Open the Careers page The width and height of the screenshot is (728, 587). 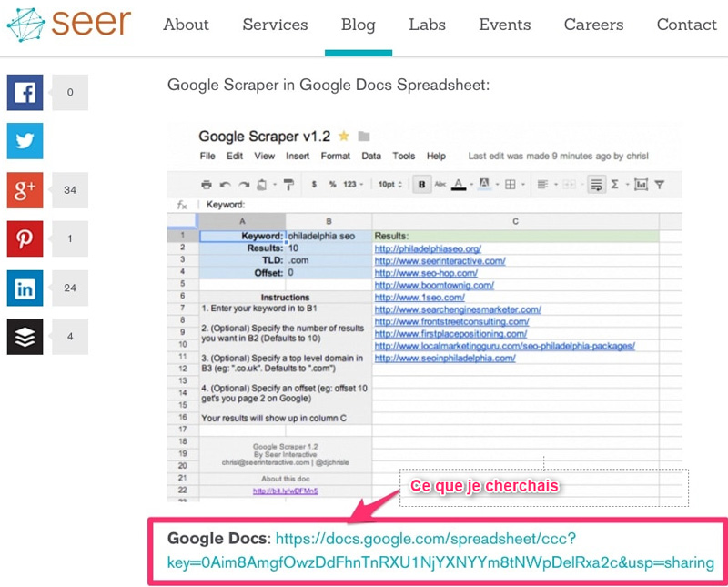594,25
